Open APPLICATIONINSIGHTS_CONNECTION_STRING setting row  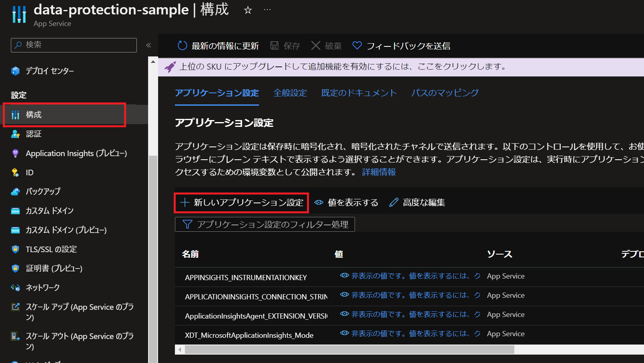(x=256, y=297)
